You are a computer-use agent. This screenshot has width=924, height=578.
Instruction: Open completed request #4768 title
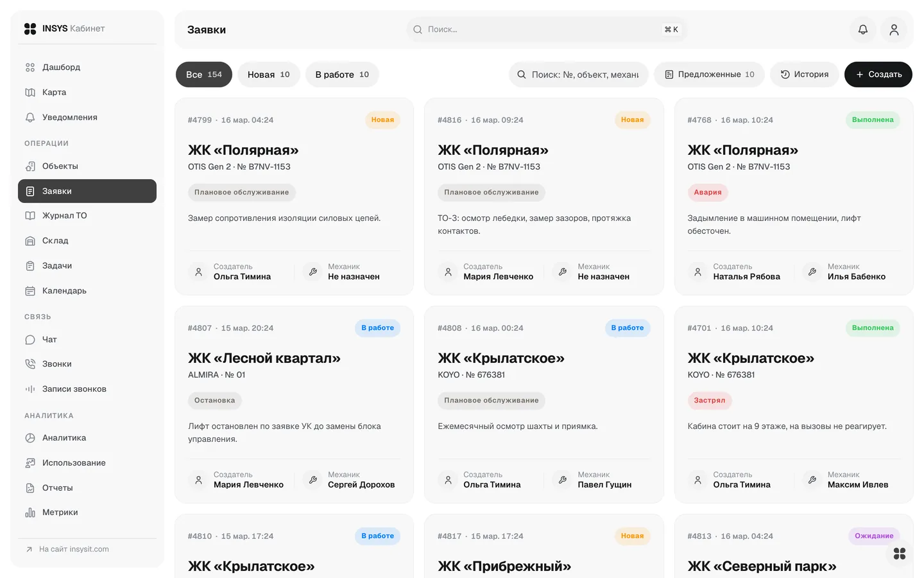742,150
